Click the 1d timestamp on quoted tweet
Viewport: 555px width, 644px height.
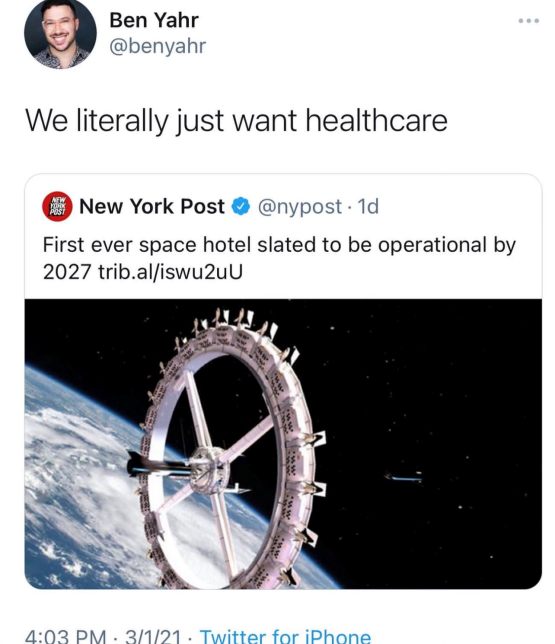click(x=368, y=206)
